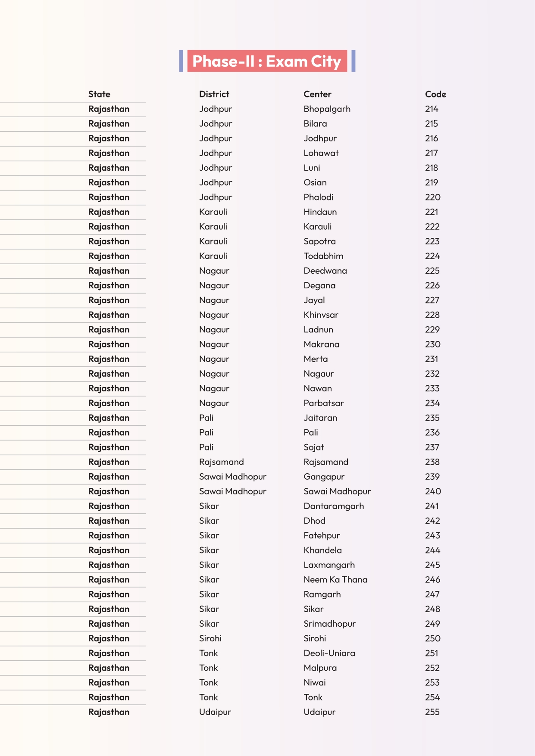
Task: Select the Makrana center name
Action: click(x=321, y=344)
